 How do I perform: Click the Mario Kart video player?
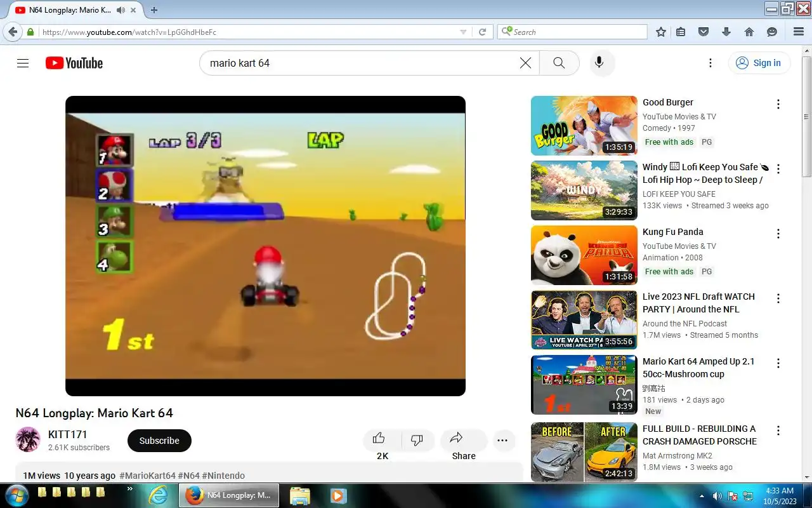point(265,246)
